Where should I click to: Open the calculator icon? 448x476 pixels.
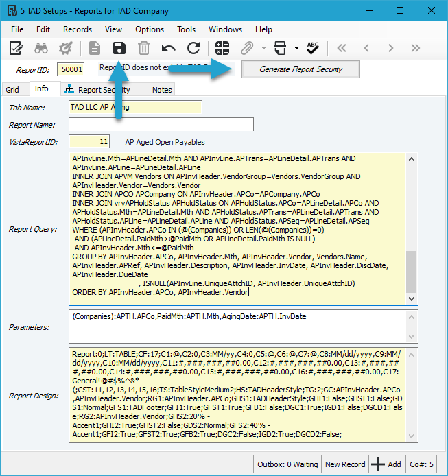click(222, 48)
